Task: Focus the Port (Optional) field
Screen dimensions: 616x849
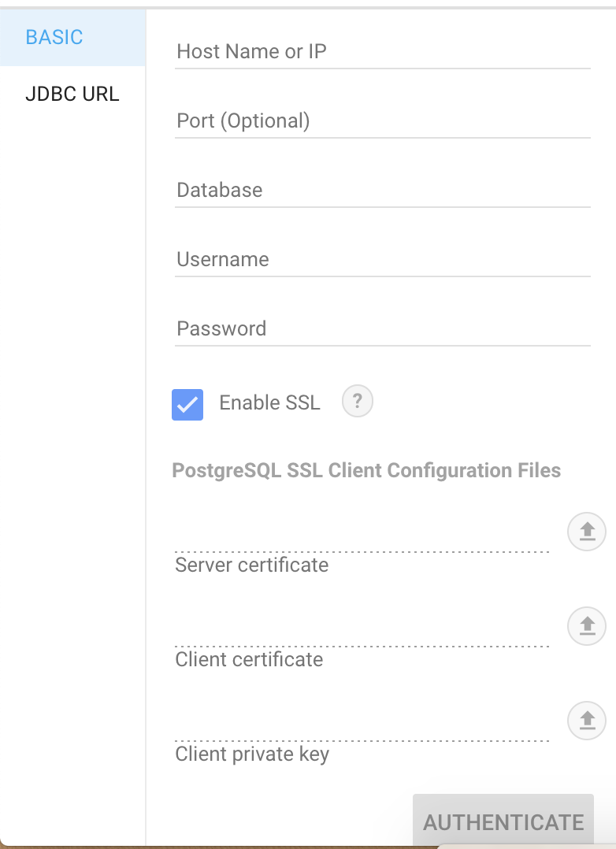Action: (383, 121)
